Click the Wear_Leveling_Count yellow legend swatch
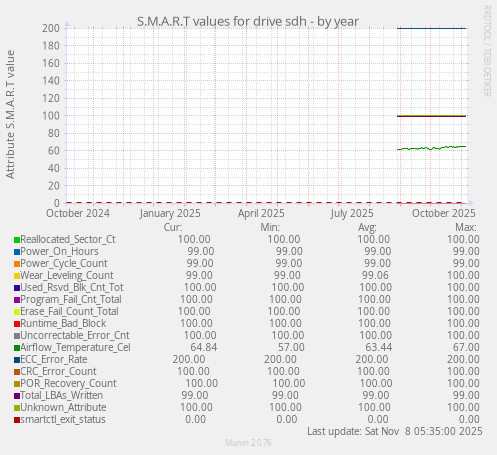497x455 pixels. tap(17, 276)
